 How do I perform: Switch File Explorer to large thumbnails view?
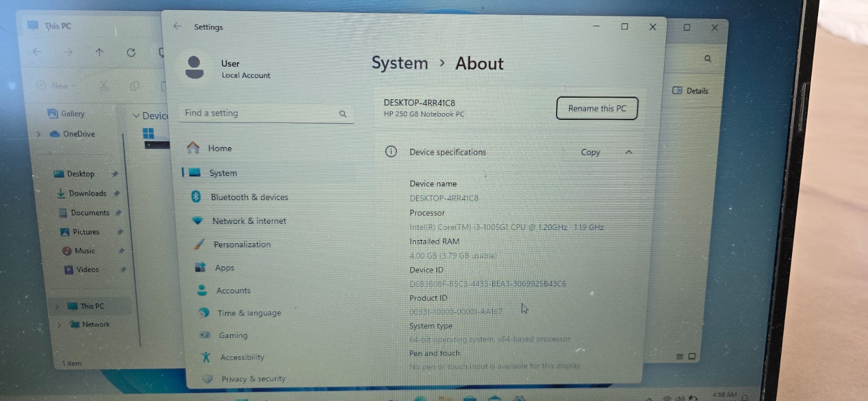(x=692, y=357)
